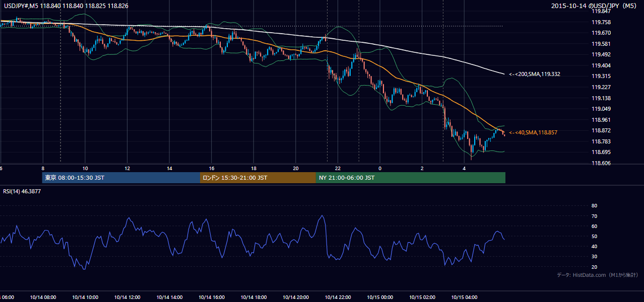
Task: Click the bottom date label 10/15 00:00
Action: click(x=380, y=297)
